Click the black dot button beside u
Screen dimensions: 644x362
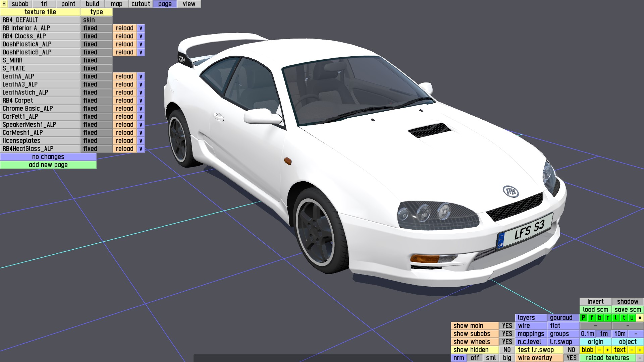[640, 318]
